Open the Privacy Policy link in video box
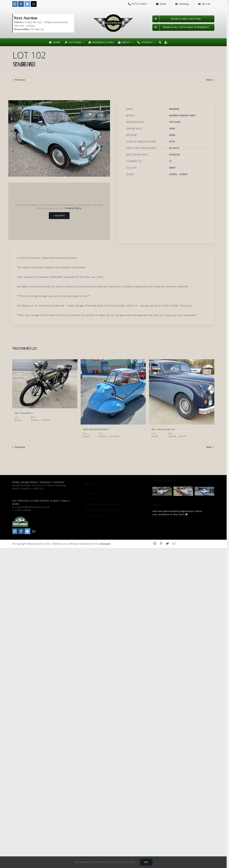229x868 pixels. (73, 208)
